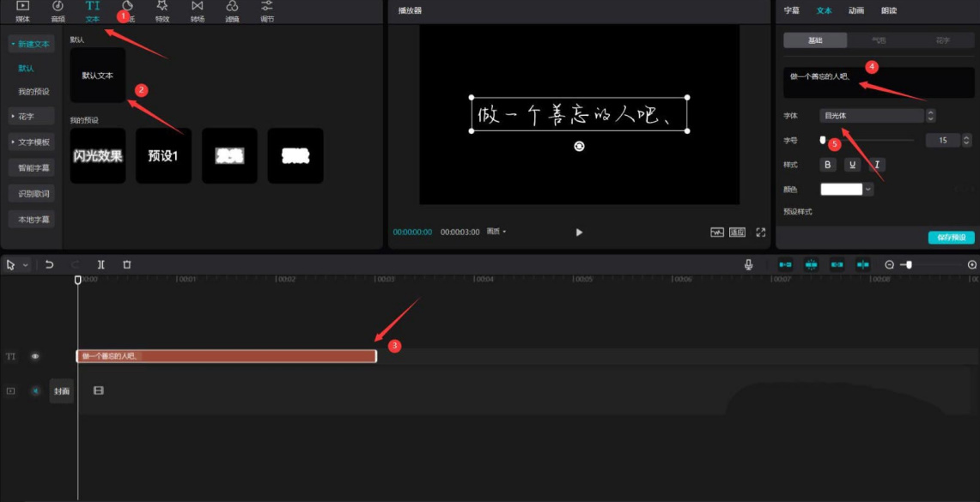Click the 保存预设 save preset button
Viewport: 980px width, 502px height.
pyautogui.click(x=951, y=238)
